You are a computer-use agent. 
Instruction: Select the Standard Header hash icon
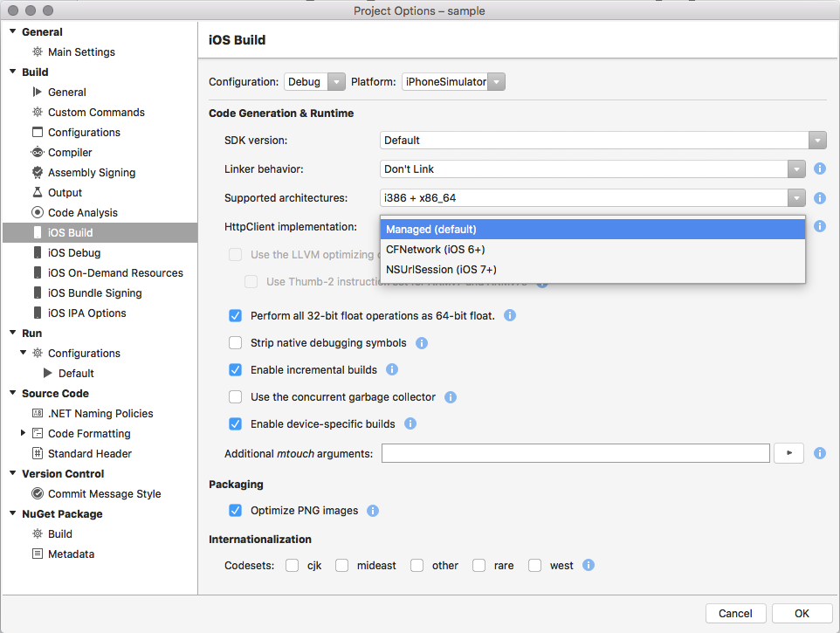coord(38,454)
